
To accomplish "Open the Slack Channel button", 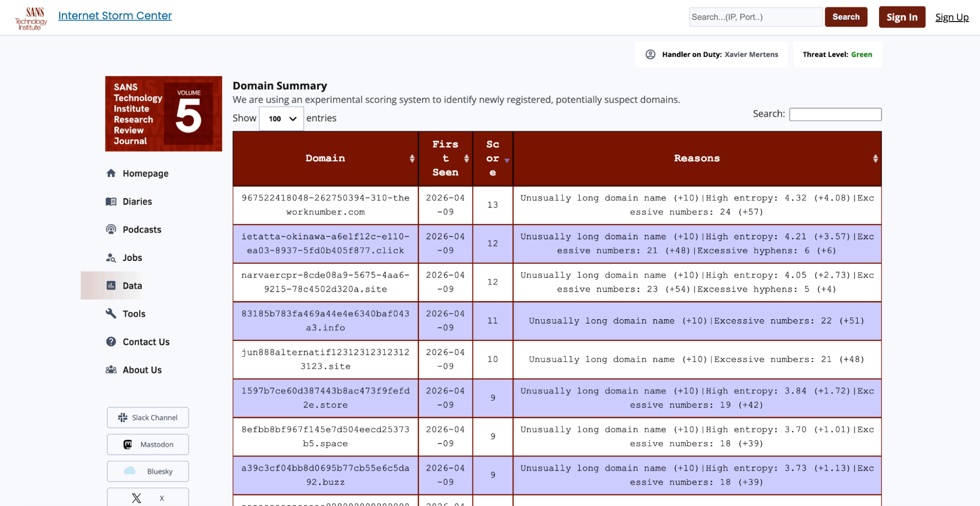I will [x=148, y=417].
